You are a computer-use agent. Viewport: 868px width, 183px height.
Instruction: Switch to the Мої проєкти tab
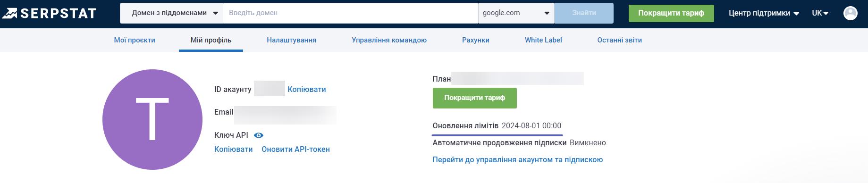[x=135, y=40]
